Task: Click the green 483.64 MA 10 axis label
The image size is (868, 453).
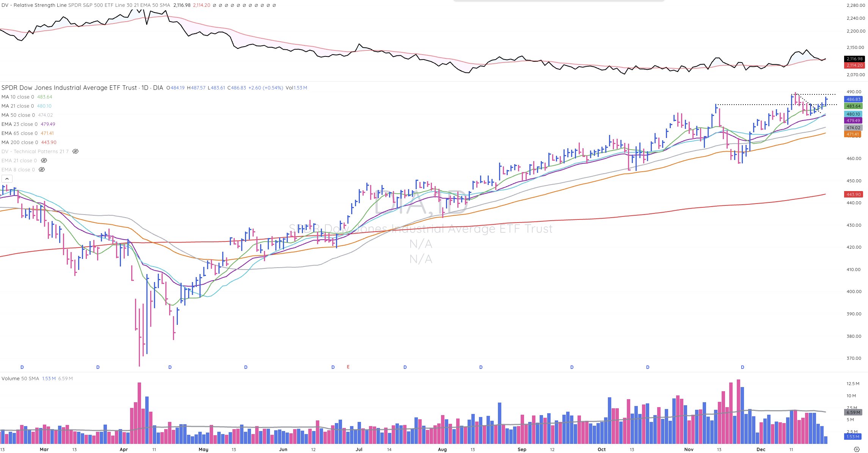Action: point(854,106)
